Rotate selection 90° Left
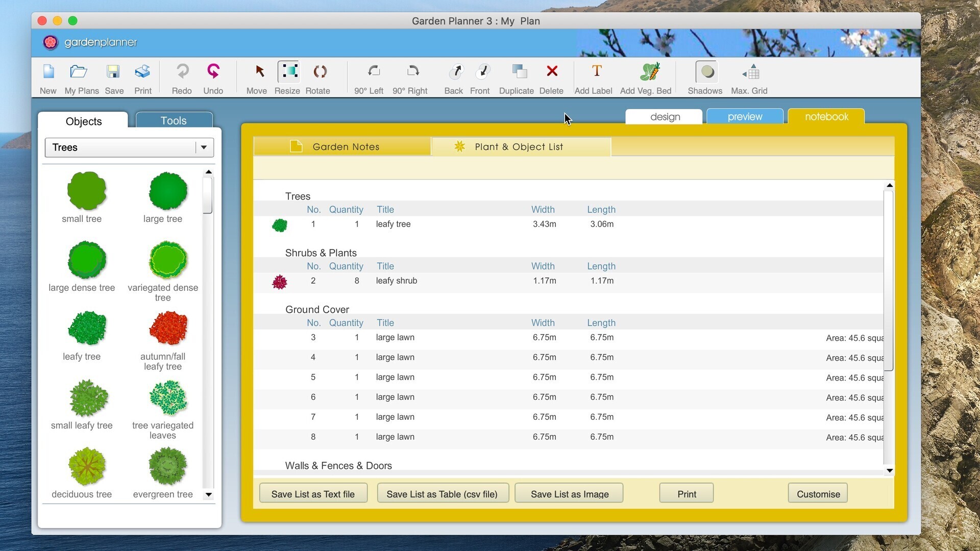Screen dimensions: 980x551 pyautogui.click(x=374, y=72)
